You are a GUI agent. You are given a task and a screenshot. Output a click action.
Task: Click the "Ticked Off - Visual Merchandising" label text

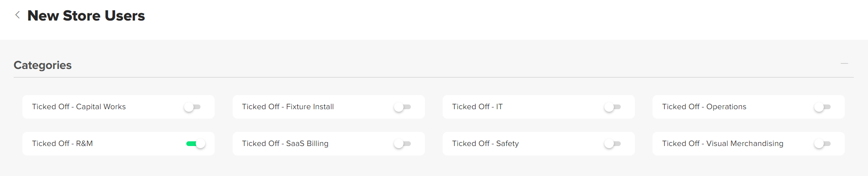pos(722,143)
